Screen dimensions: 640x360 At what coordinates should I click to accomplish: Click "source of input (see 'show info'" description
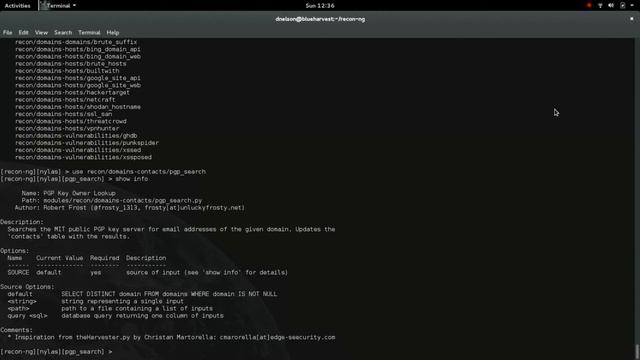coord(207,273)
